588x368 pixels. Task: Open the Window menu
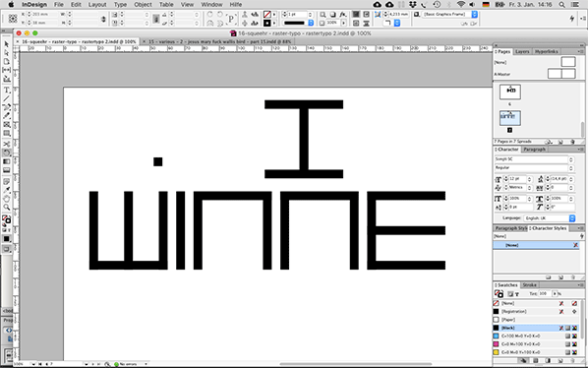(211, 5)
